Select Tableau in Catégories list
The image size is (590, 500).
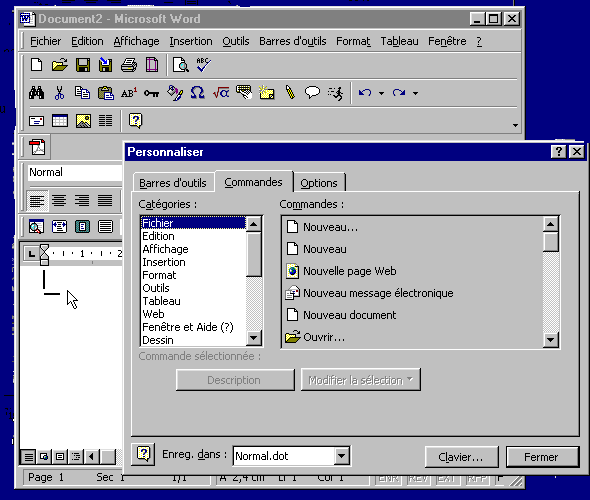pyautogui.click(x=194, y=301)
